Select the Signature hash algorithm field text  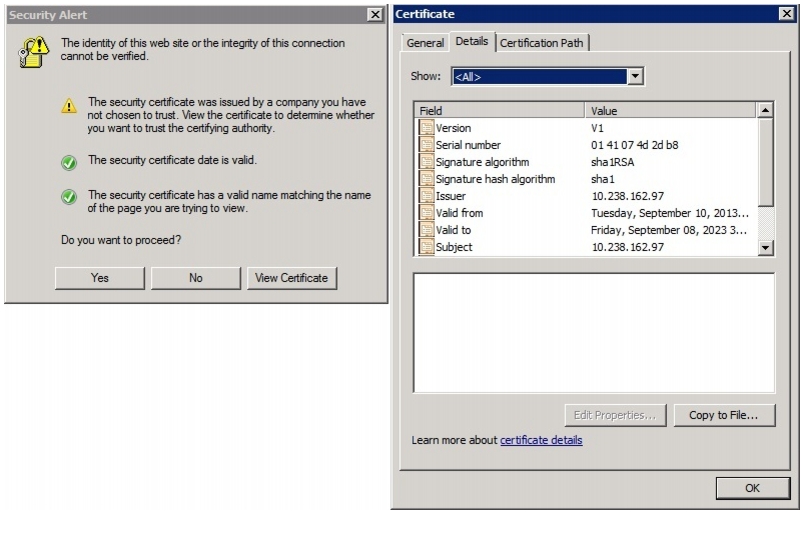(x=495, y=179)
